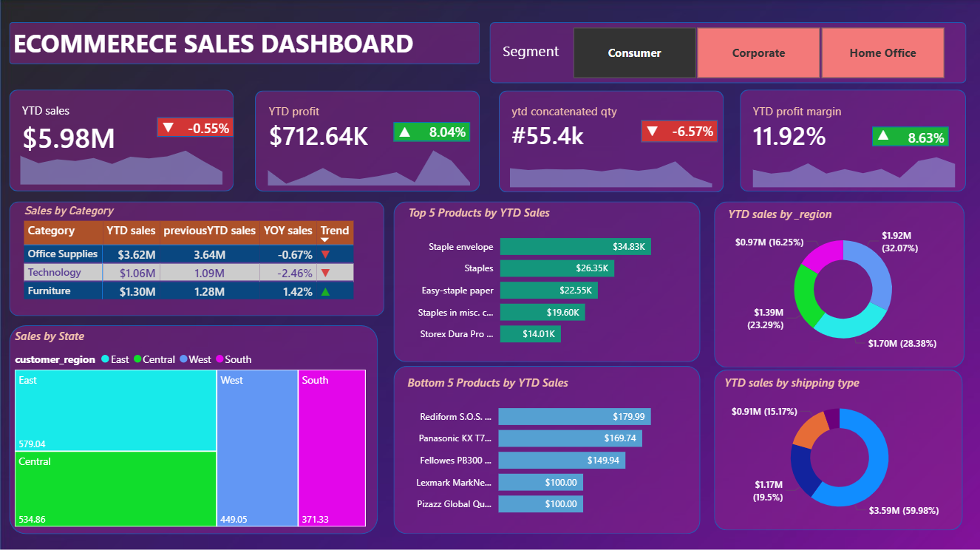Select the Staple envelope bar
Image resolution: width=980 pixels, height=550 pixels.
(576, 246)
